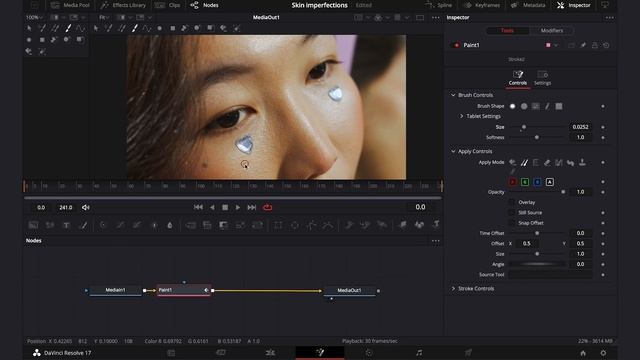Open the Metadata panel
Image resolution: width=640 pixels, height=360 pixels.
(x=528, y=5)
